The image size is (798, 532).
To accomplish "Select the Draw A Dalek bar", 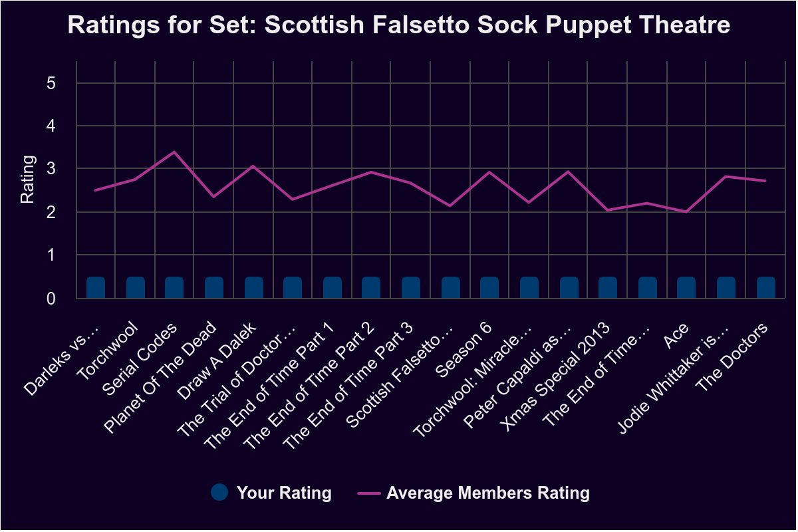I will click(254, 287).
